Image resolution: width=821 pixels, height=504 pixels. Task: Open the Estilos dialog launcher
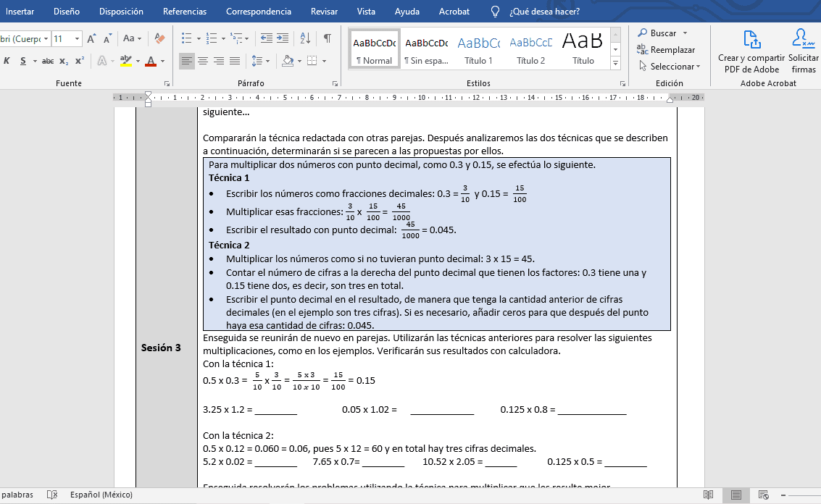[622, 83]
